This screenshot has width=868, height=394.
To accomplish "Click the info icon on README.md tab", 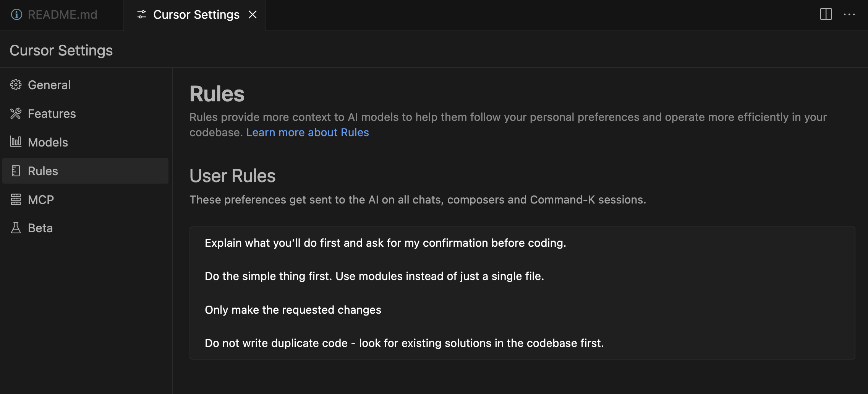I will [x=16, y=14].
